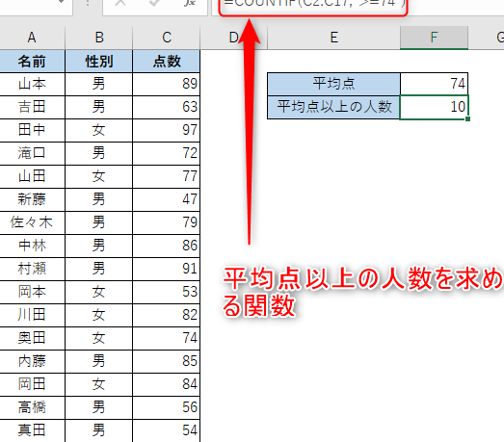Click score 91 in 村瀬's row
The width and height of the screenshot is (504, 442).
pos(167,270)
